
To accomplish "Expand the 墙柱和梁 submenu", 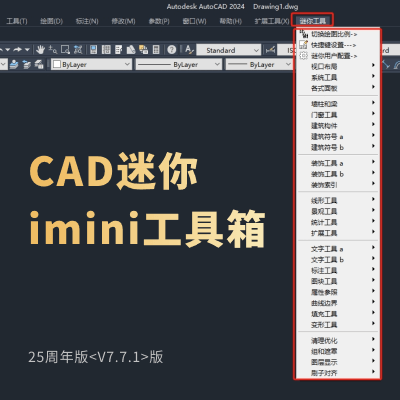I will click(337, 104).
